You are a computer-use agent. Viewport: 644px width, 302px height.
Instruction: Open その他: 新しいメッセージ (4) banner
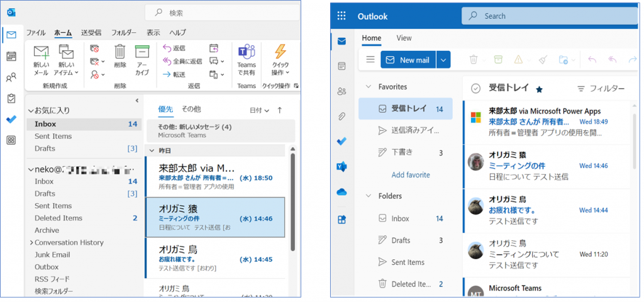221,131
